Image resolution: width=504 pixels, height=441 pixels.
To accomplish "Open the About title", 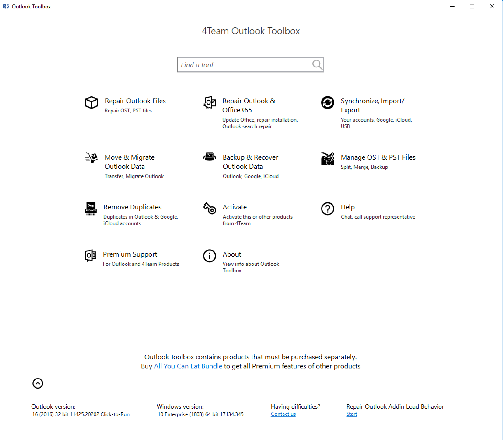I will pyautogui.click(x=232, y=254).
